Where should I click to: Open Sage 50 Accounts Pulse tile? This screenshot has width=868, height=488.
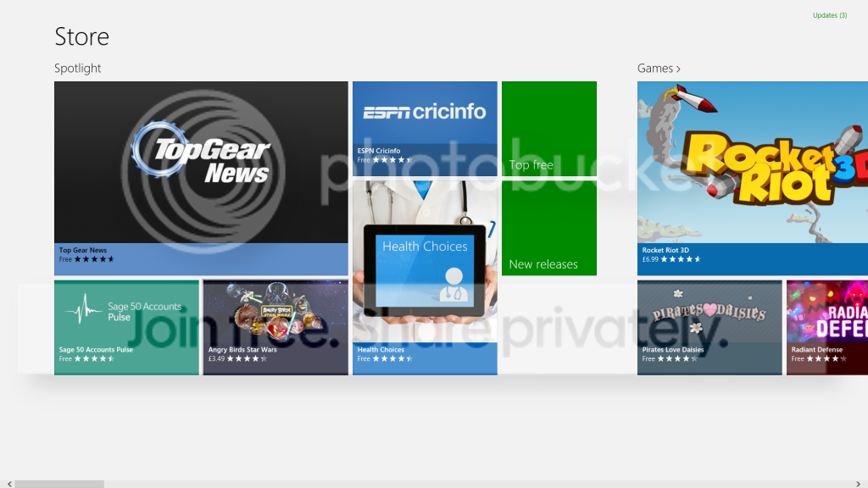(126, 328)
